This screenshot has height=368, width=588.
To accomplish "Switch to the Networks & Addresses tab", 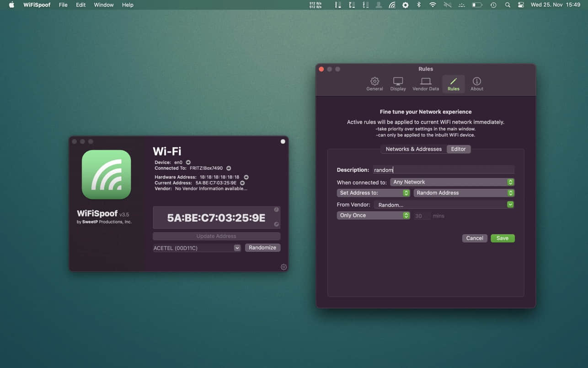I will click(413, 149).
